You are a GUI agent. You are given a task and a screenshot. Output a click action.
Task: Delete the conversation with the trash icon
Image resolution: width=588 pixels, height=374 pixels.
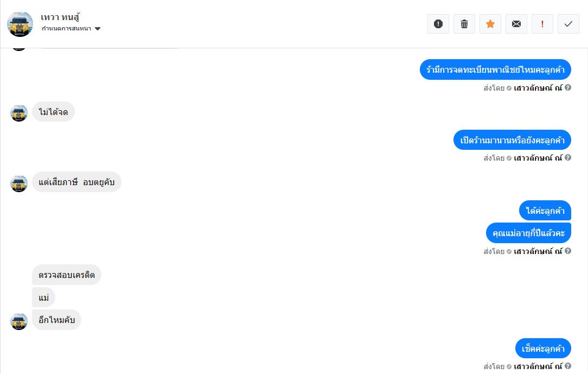(x=464, y=24)
